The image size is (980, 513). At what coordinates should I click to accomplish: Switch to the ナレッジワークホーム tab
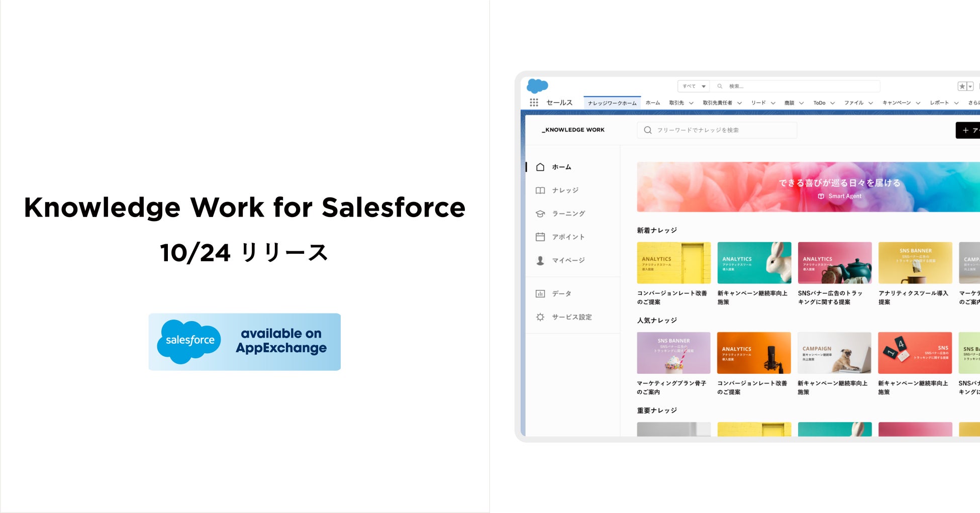click(612, 103)
